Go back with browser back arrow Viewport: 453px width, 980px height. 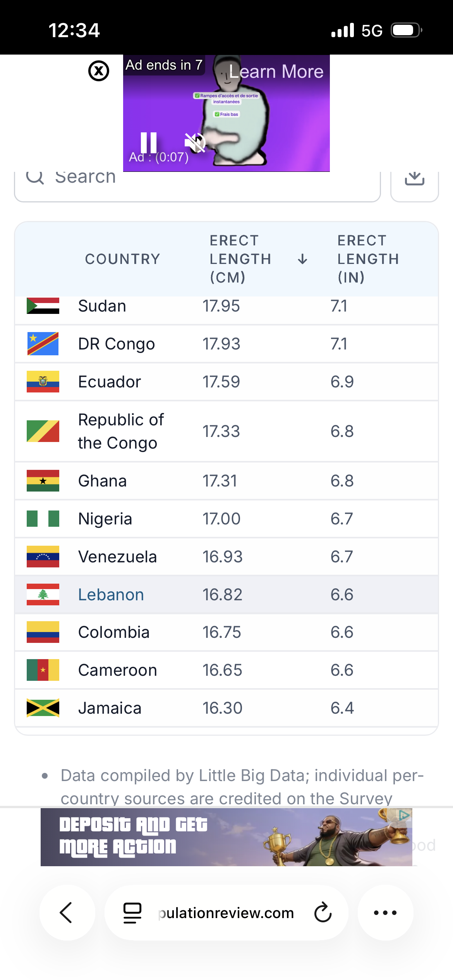point(67,913)
